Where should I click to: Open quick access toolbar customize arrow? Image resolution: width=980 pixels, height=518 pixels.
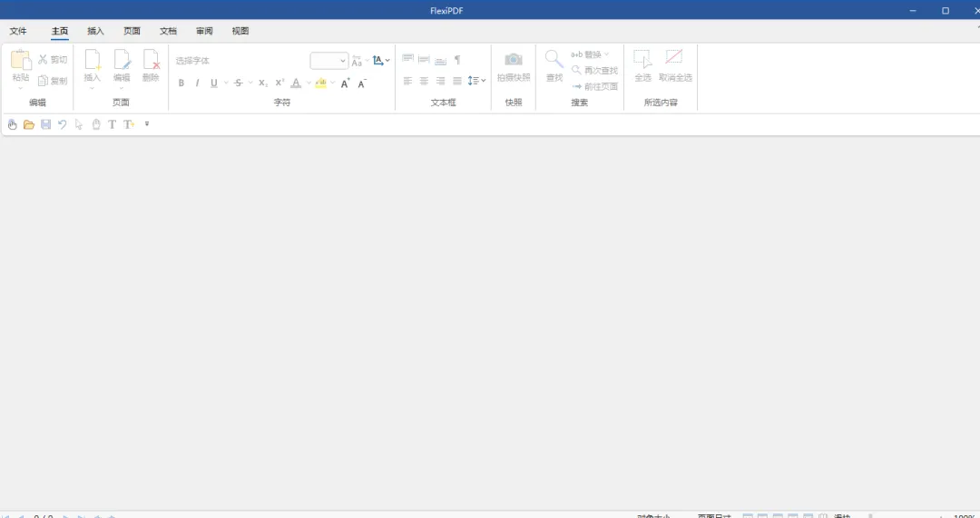click(x=147, y=124)
